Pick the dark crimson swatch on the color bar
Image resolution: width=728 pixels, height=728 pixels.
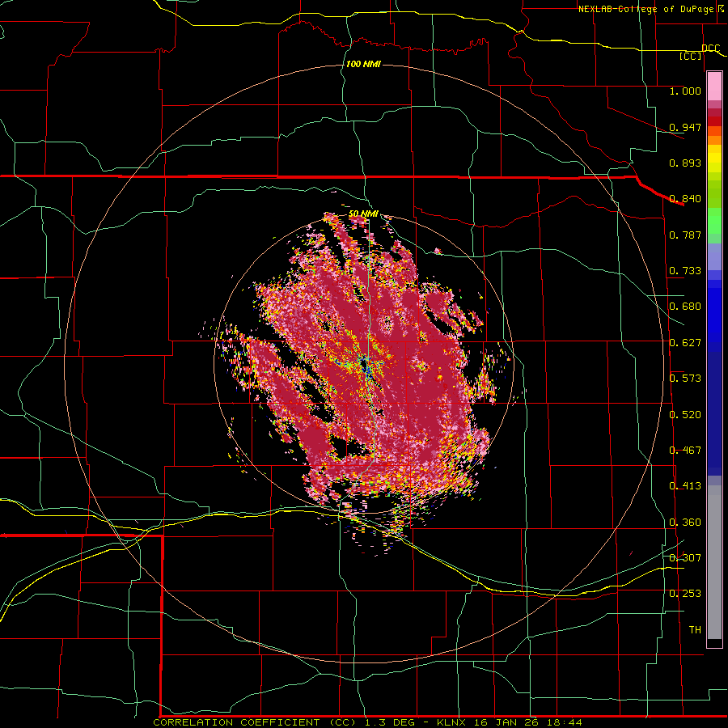[714, 112]
